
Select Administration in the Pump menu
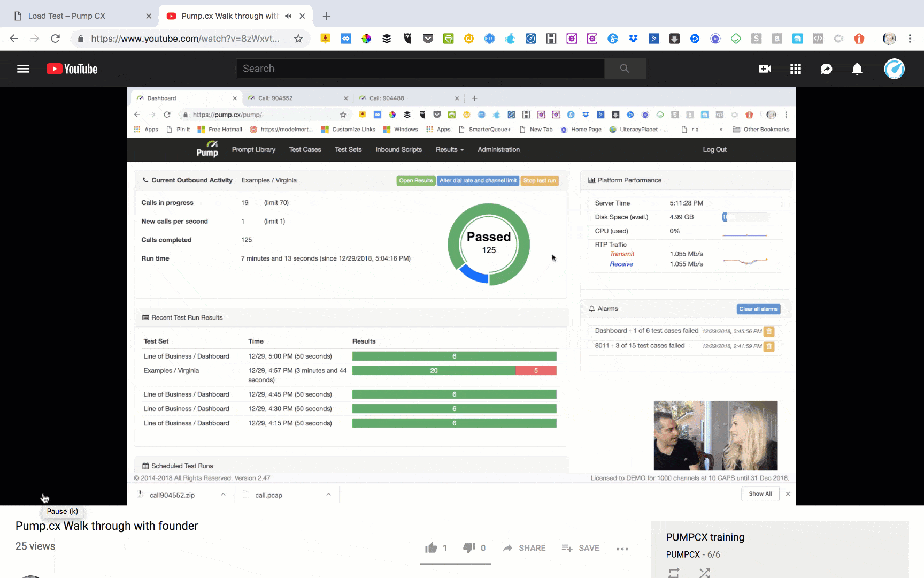[x=498, y=150]
